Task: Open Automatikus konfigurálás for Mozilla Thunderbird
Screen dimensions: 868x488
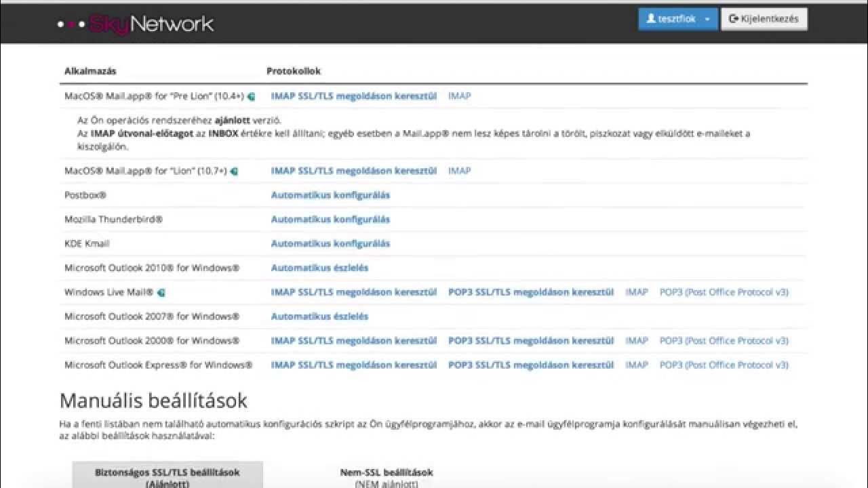Action: pos(330,220)
